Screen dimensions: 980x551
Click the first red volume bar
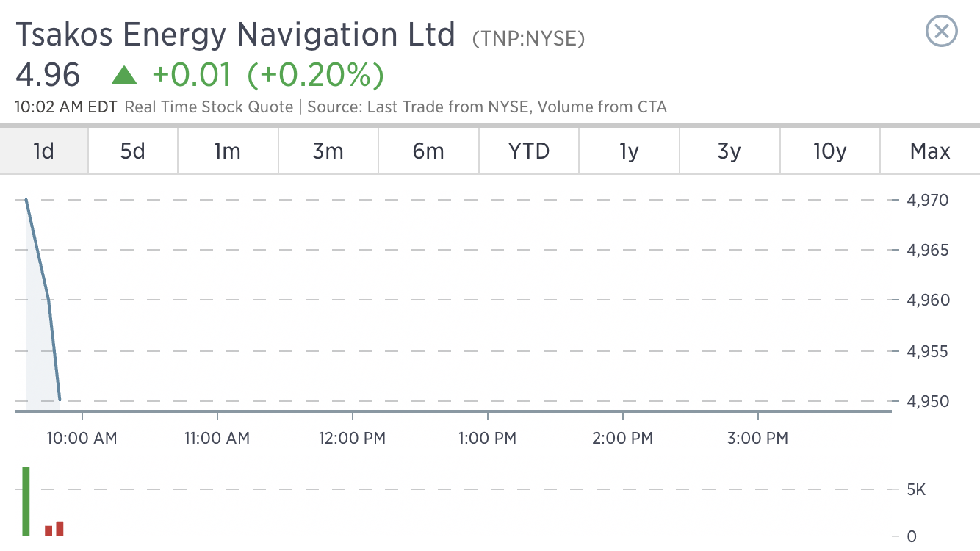click(48, 530)
